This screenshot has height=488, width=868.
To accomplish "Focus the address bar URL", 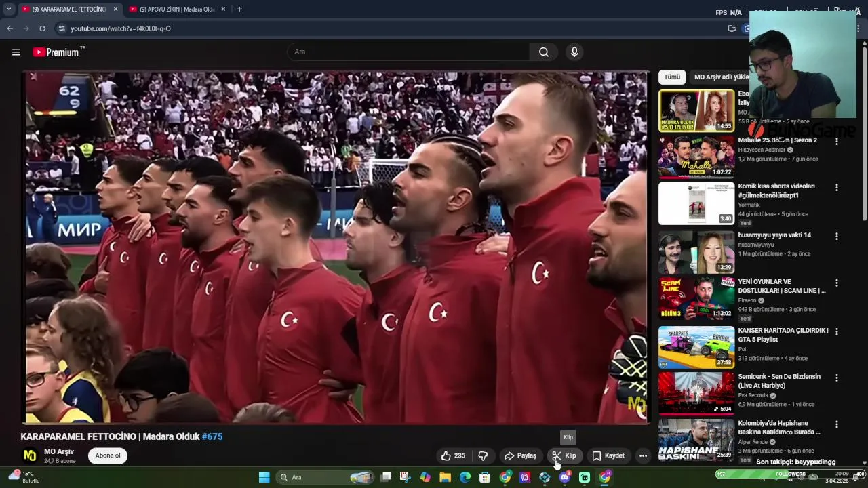I will pos(121,28).
